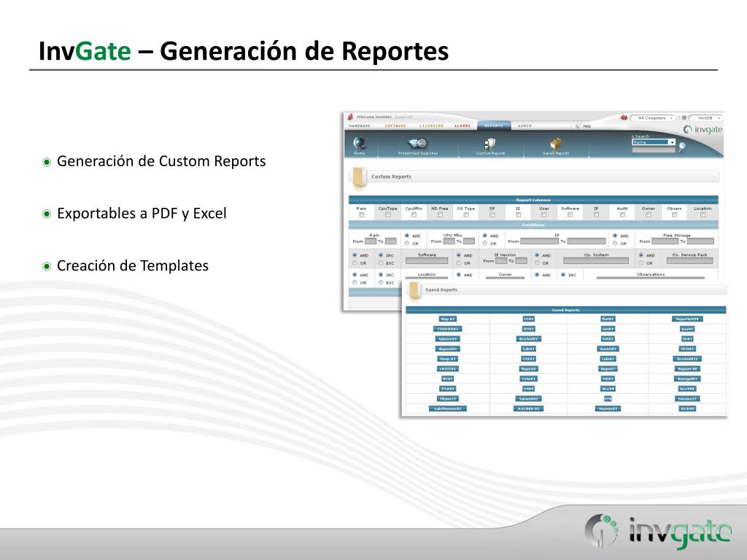Click the Saved Reports folder icon
747x560 pixels.
[414, 290]
